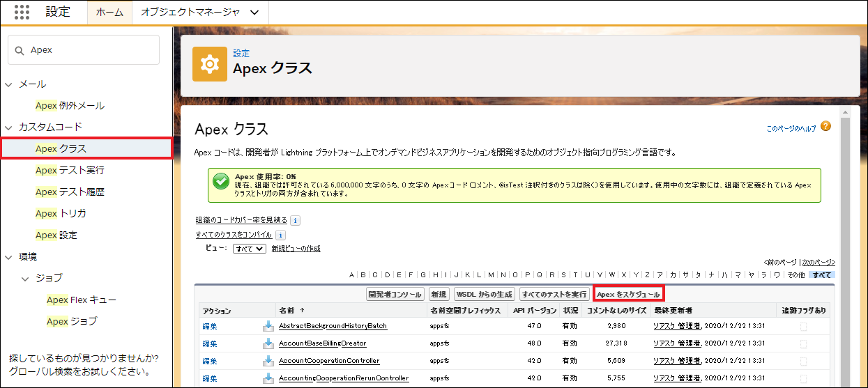Click download icon for AccountBaseBillingCreator

coord(268,343)
